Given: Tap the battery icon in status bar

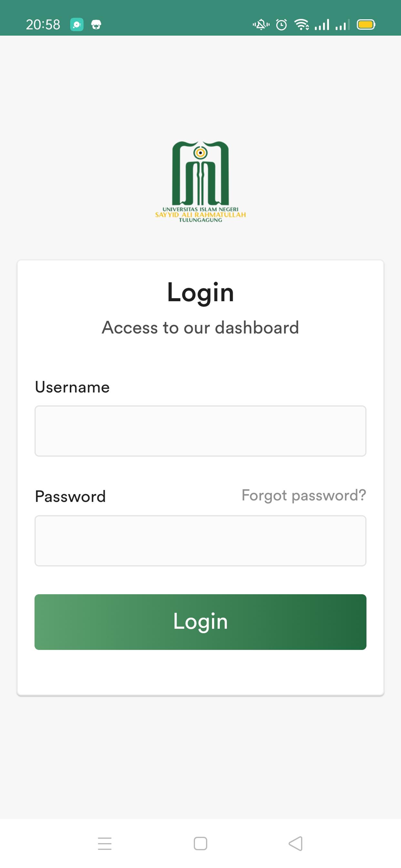Looking at the screenshot, I should (366, 25).
